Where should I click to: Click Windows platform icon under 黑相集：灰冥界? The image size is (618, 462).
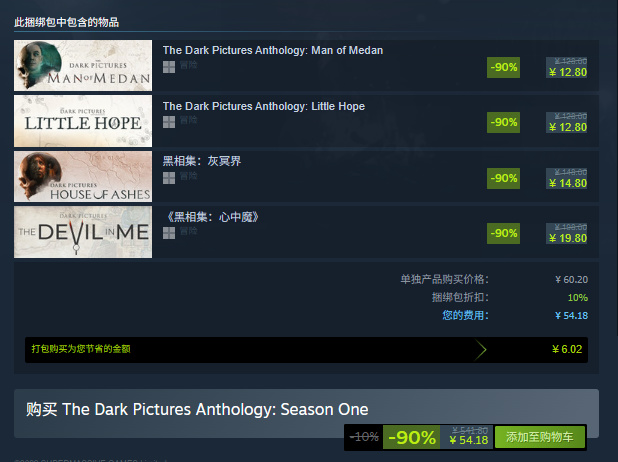point(169,178)
